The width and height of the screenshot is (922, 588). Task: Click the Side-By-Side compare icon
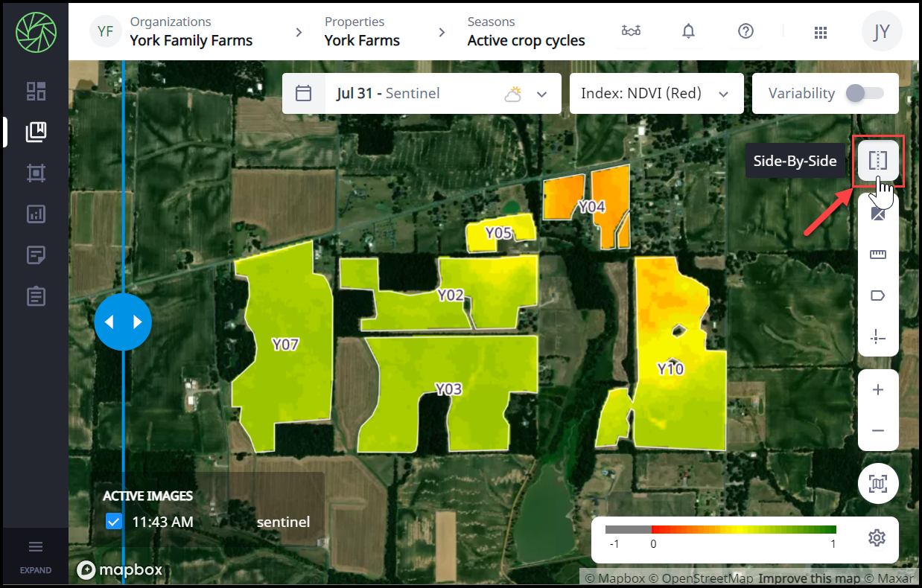(x=878, y=161)
